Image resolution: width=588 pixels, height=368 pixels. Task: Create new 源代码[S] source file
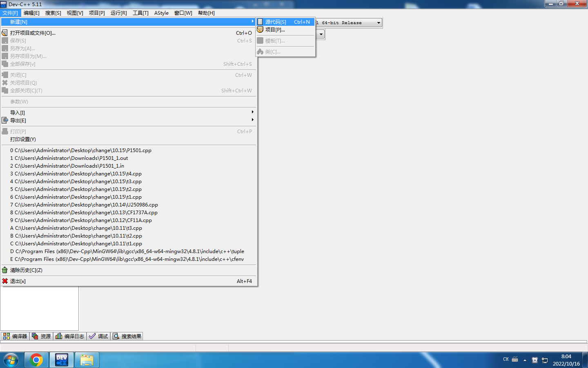coord(285,22)
